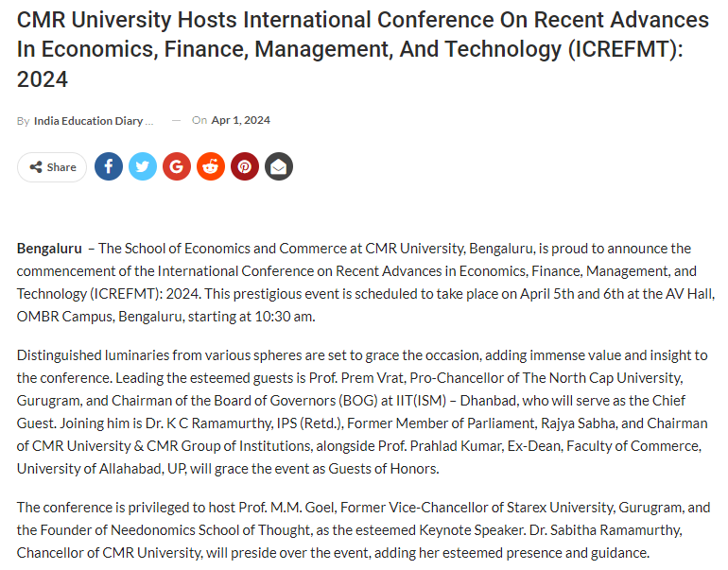Click the Google share icon
The height and width of the screenshot is (570, 728).
[177, 167]
